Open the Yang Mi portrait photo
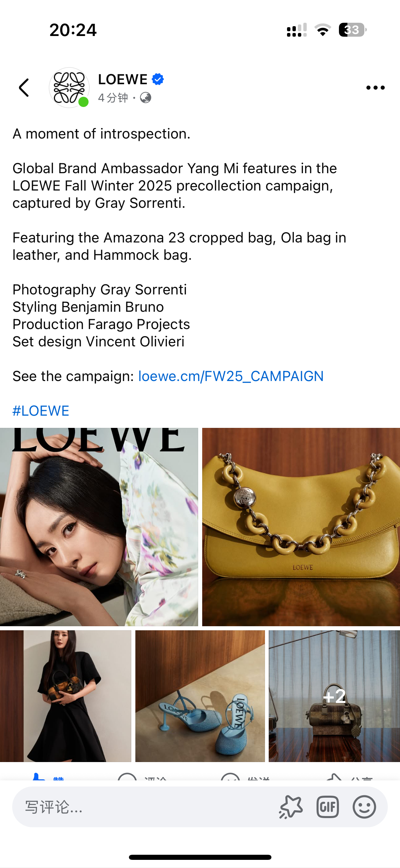The width and height of the screenshot is (400, 868). point(99,527)
